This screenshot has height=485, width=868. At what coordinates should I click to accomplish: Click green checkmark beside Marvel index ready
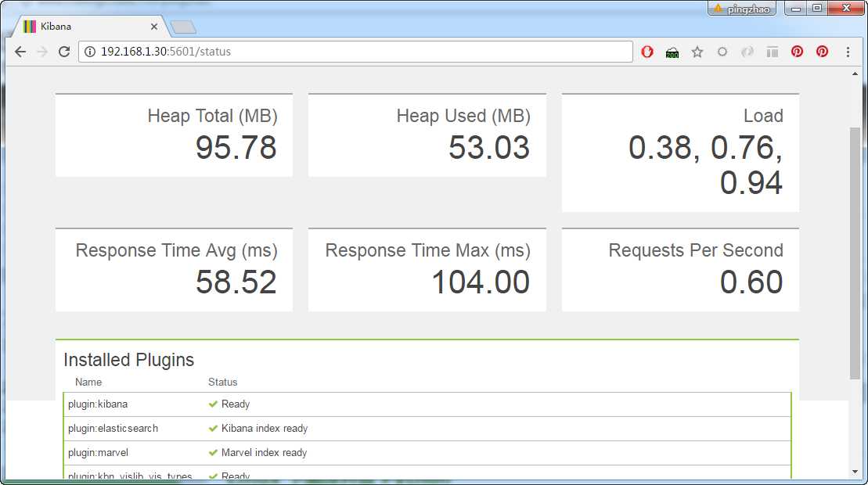213,453
